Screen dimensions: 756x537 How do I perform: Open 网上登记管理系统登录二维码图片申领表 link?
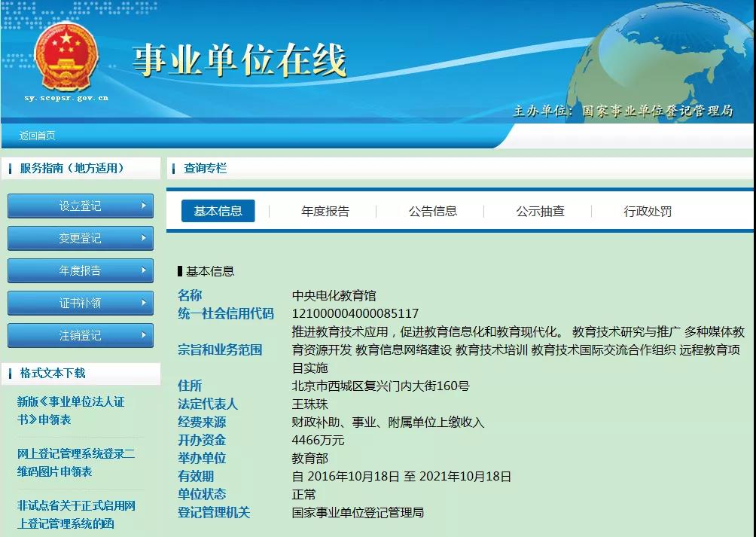76,462
